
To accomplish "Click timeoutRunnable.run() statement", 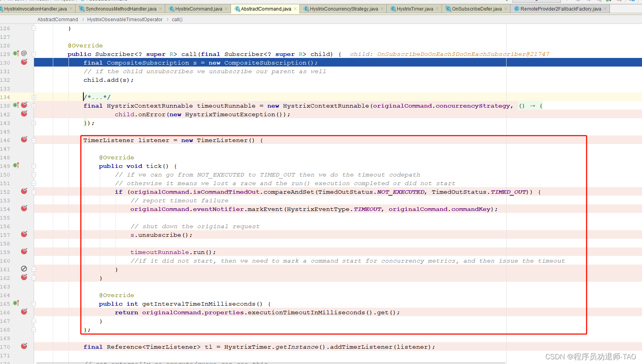I will coord(173,252).
